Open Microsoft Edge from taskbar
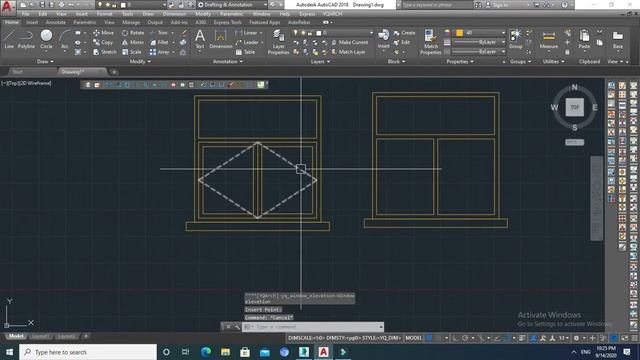 pyautogui.click(x=206, y=352)
